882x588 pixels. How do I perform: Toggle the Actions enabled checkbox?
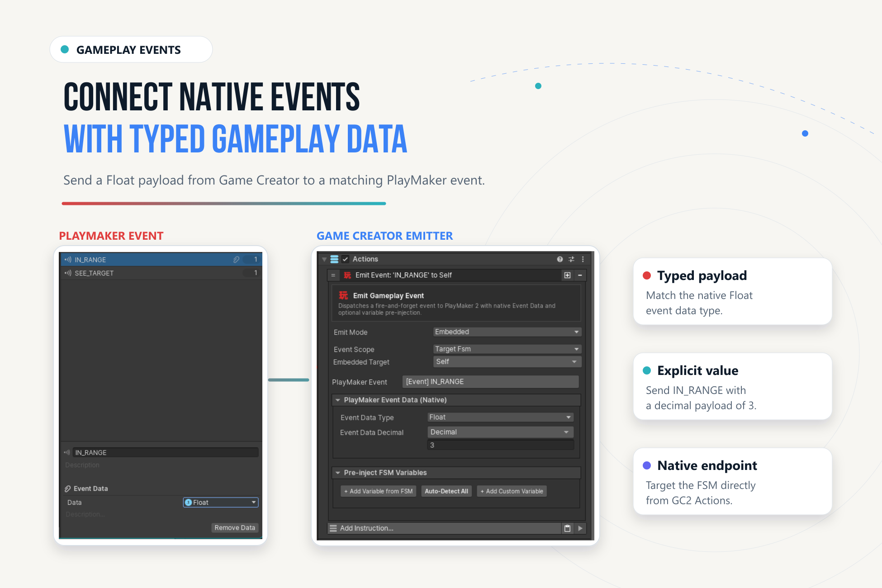[x=346, y=259]
